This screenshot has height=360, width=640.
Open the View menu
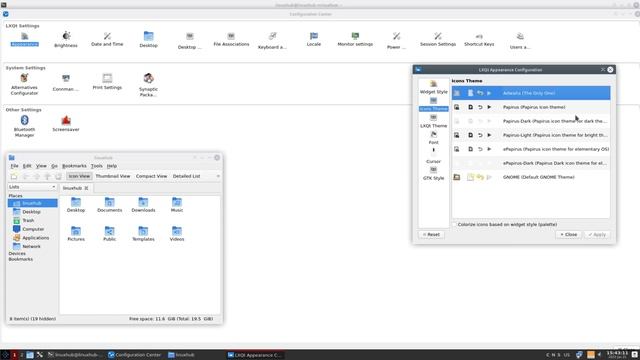coord(41,166)
